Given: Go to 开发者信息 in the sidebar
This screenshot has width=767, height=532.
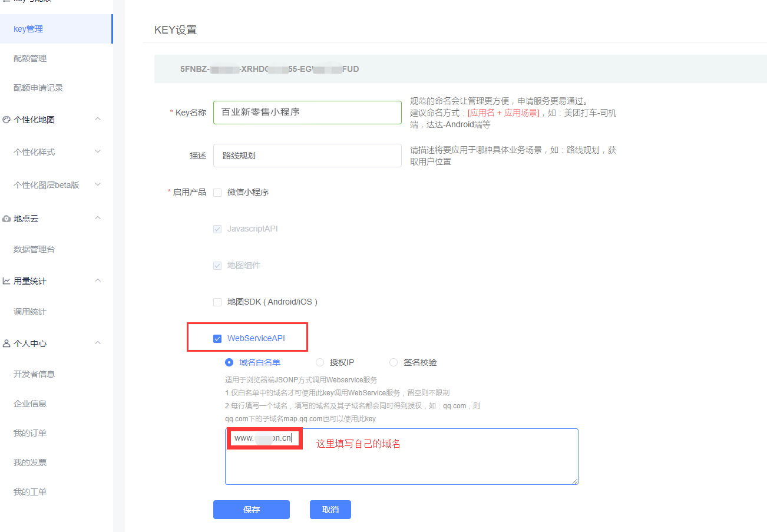Looking at the screenshot, I should (x=34, y=374).
